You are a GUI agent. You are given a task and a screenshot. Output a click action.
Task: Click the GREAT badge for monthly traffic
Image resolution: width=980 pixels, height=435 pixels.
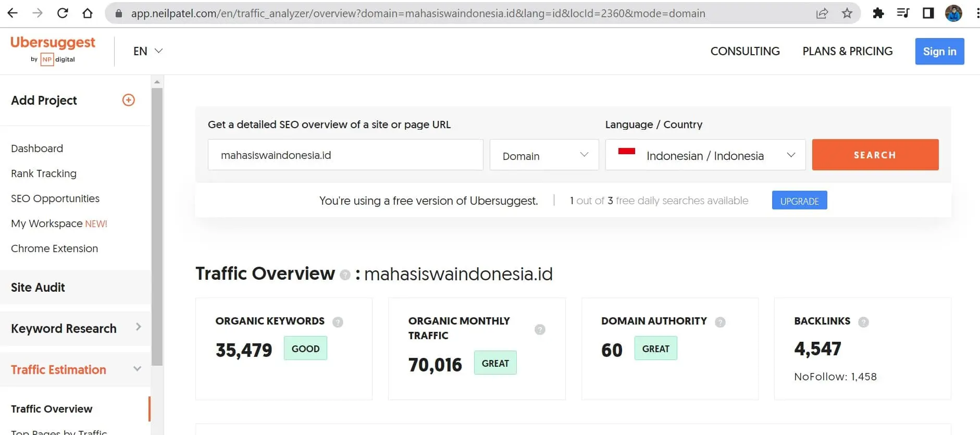point(495,363)
